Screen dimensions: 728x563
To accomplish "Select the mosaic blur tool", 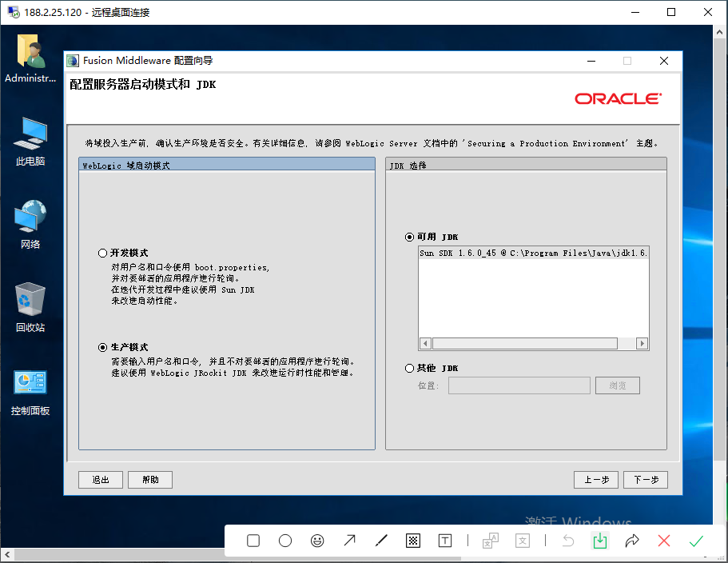I will (x=413, y=541).
